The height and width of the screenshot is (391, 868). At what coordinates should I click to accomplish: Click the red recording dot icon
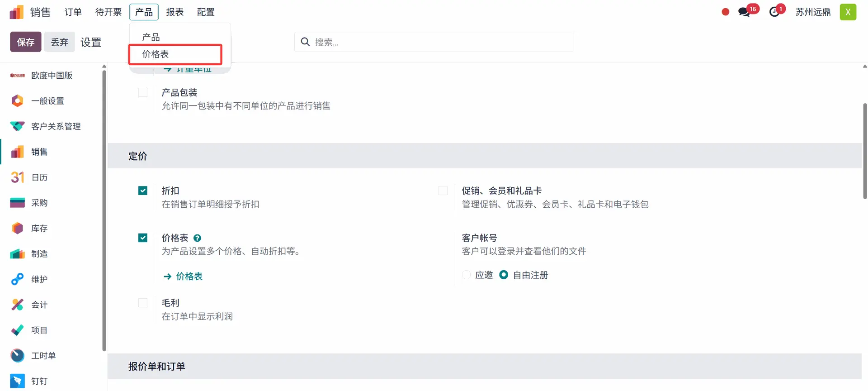(x=725, y=12)
